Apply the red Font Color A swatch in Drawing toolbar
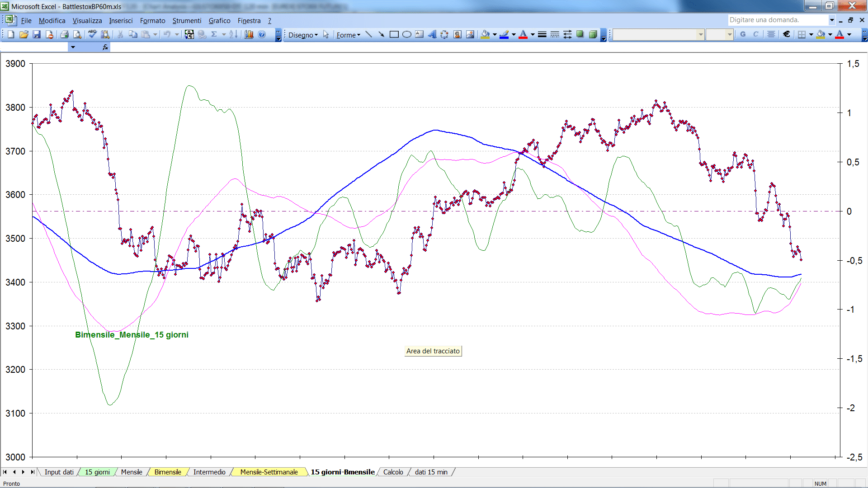The height and width of the screenshot is (488, 868). [x=523, y=34]
